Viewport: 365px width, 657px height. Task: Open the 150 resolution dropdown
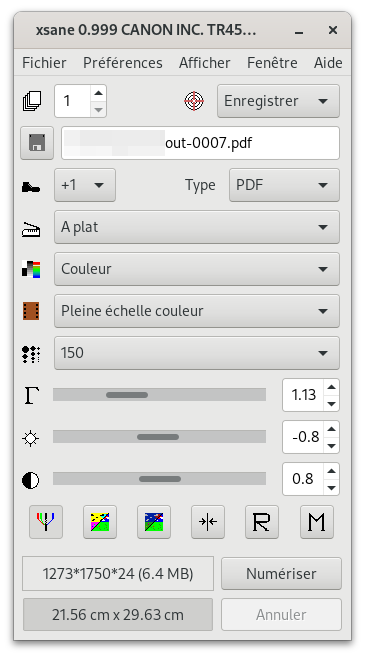click(197, 353)
